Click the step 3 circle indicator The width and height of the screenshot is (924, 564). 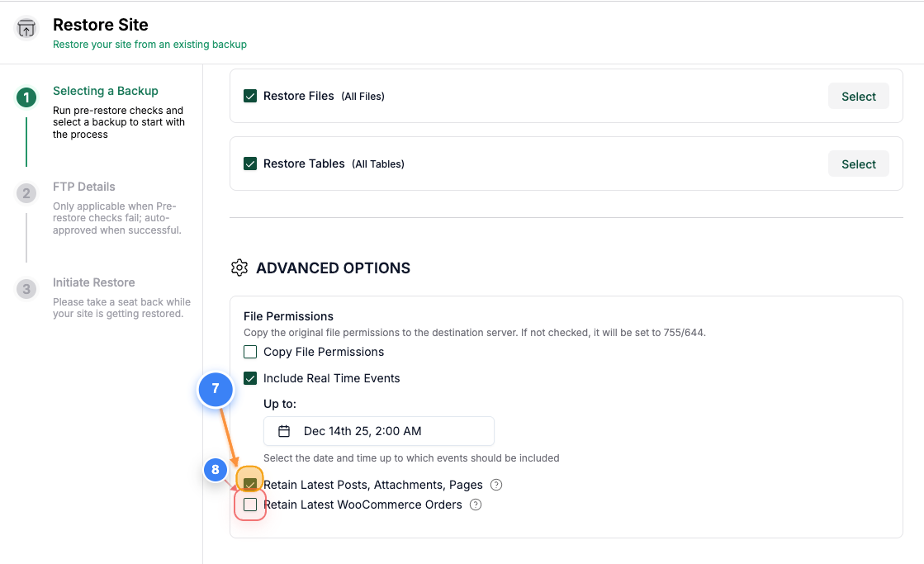coord(26,289)
